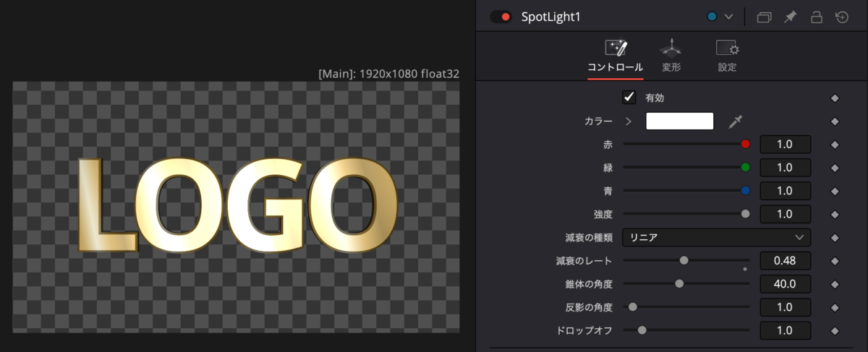Click the 緑 value field
The height and width of the screenshot is (352, 868).
pos(786,168)
